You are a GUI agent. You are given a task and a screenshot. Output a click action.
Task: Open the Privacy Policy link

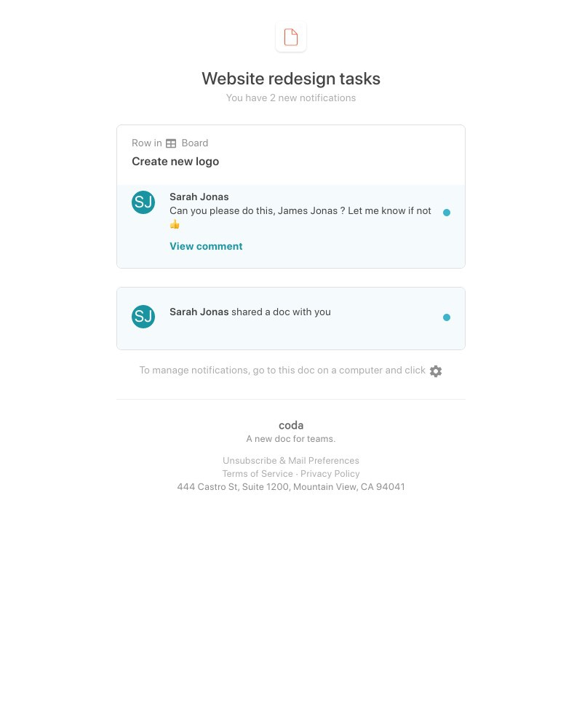pyautogui.click(x=330, y=473)
